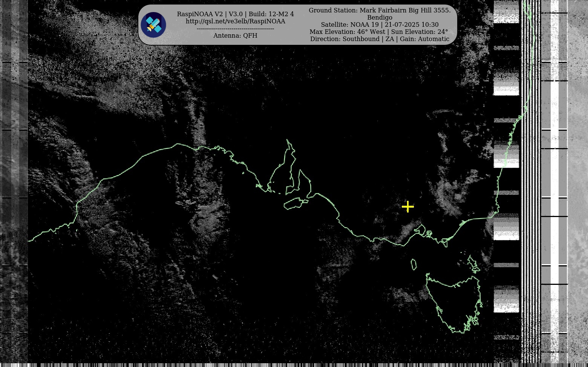Click the Ground Station Mark Fairbairn text
This screenshot has width=588, height=367.
click(x=379, y=11)
